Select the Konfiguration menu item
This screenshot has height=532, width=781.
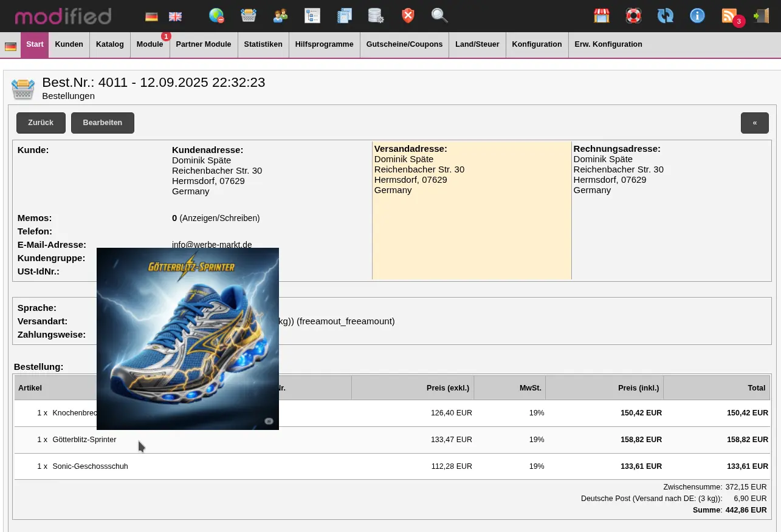537,44
